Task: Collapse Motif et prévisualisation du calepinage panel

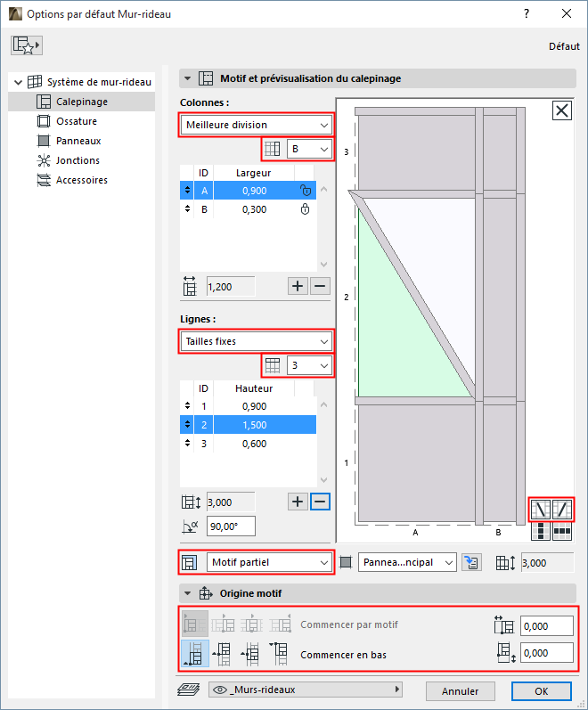Action: pos(188,78)
